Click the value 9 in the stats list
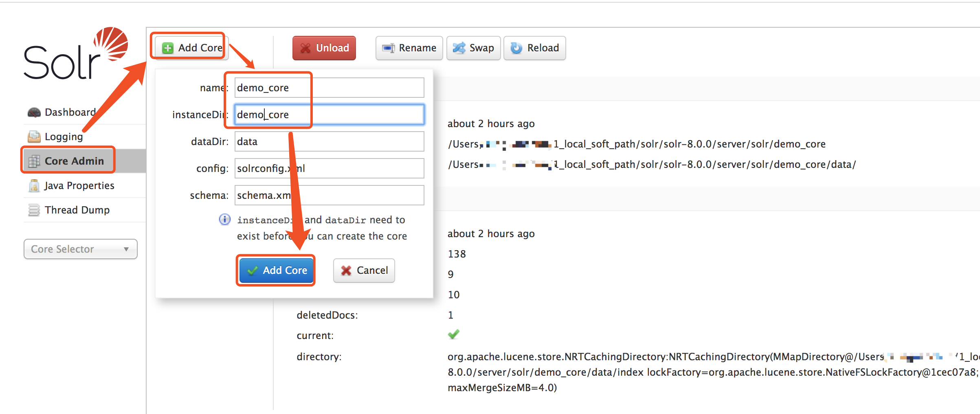980x414 pixels. (450, 274)
